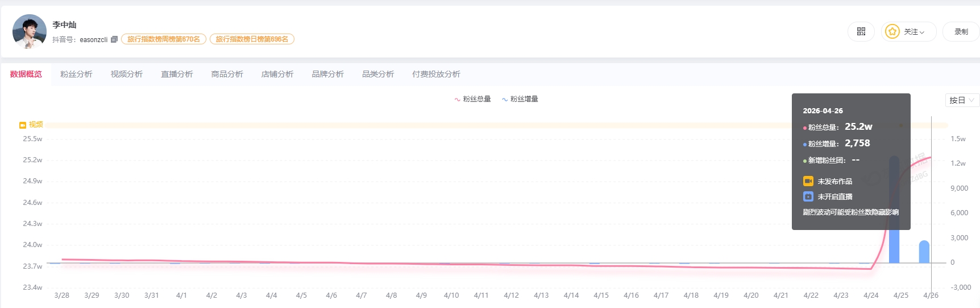Click the 视频 video marker icon

23,125
